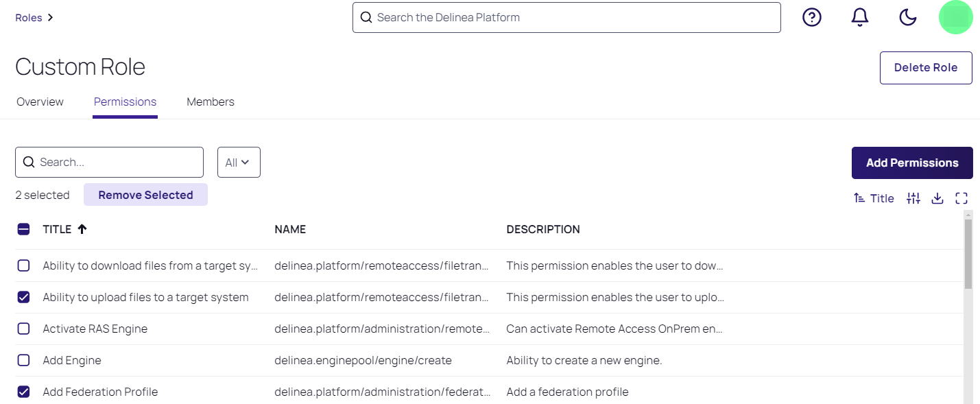This screenshot has height=404, width=980.
Task: Click the Roles breadcrumb chevron
Action: pyautogui.click(x=50, y=18)
